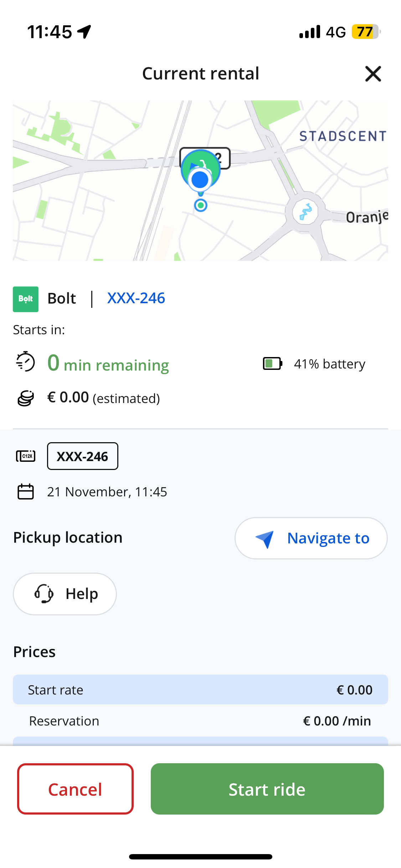This screenshot has height=868, width=401.
Task: Close the Current rental screen
Action: [373, 74]
